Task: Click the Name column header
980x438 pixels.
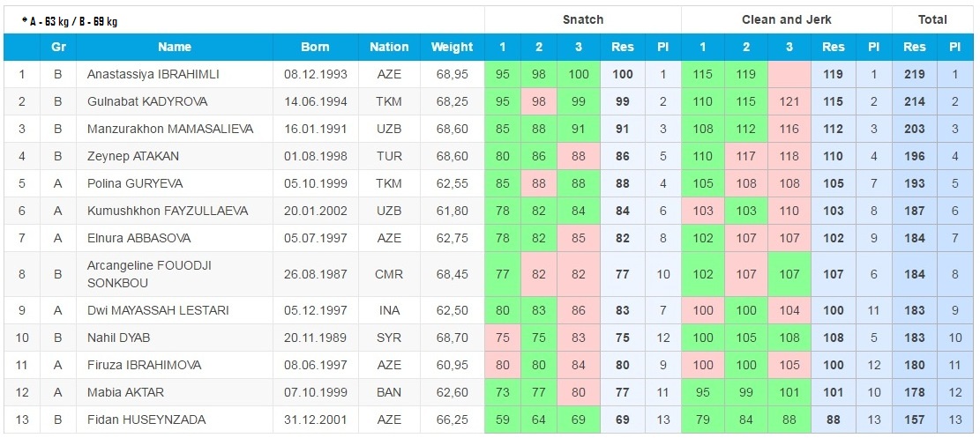Action: point(175,48)
